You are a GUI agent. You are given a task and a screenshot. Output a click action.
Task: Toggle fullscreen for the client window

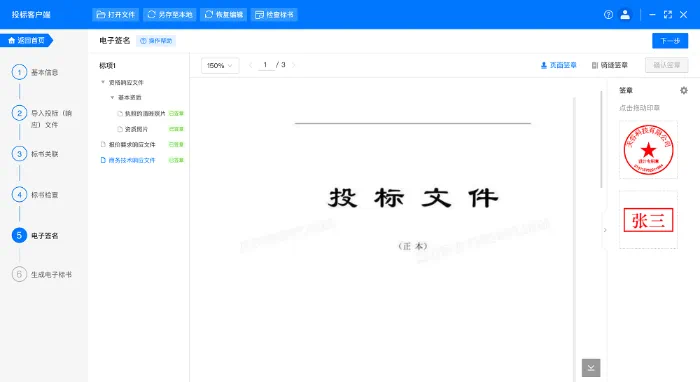tap(668, 15)
